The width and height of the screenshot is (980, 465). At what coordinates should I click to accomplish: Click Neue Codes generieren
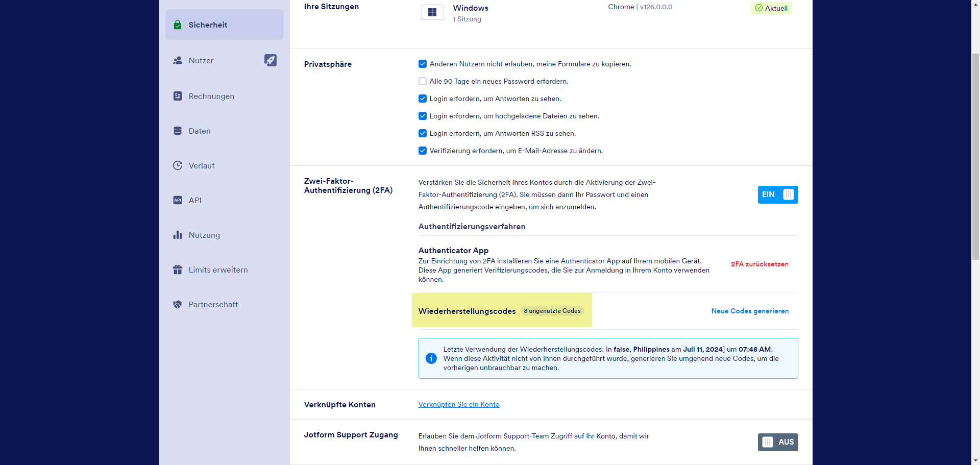(x=750, y=311)
